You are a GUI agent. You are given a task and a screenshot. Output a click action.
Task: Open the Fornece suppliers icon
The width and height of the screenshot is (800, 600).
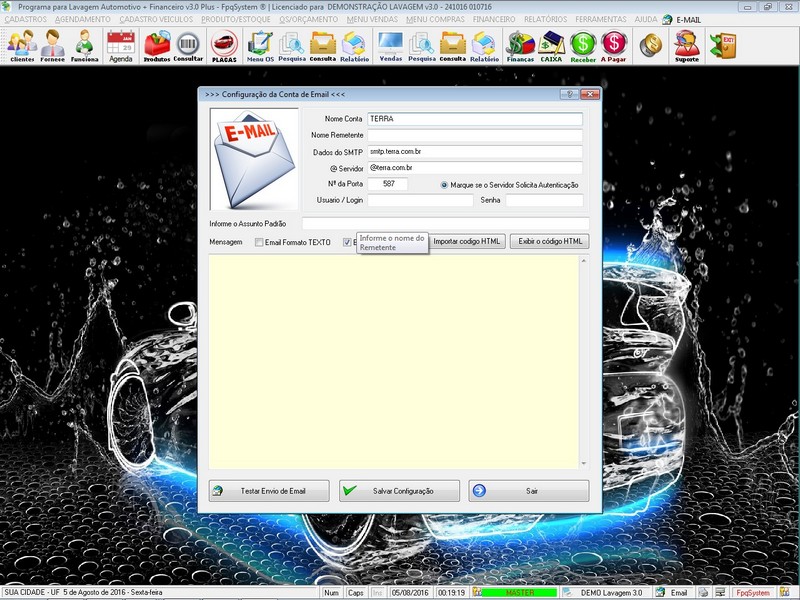click(x=53, y=46)
